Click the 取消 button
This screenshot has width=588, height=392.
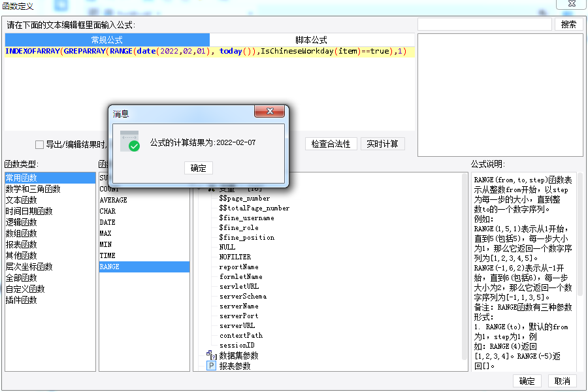click(x=562, y=381)
